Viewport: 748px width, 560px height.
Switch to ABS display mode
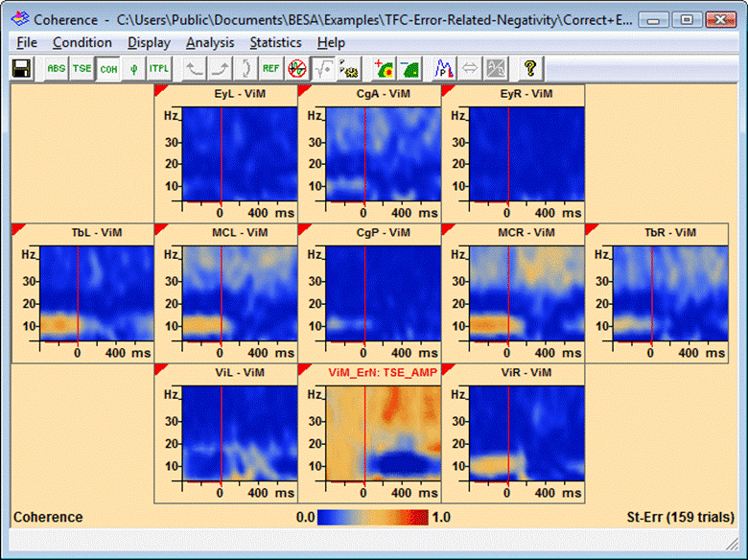pos(57,69)
